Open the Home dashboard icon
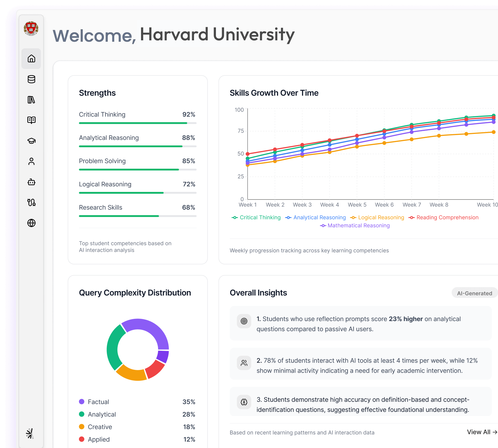The image size is (498, 448). (x=31, y=59)
